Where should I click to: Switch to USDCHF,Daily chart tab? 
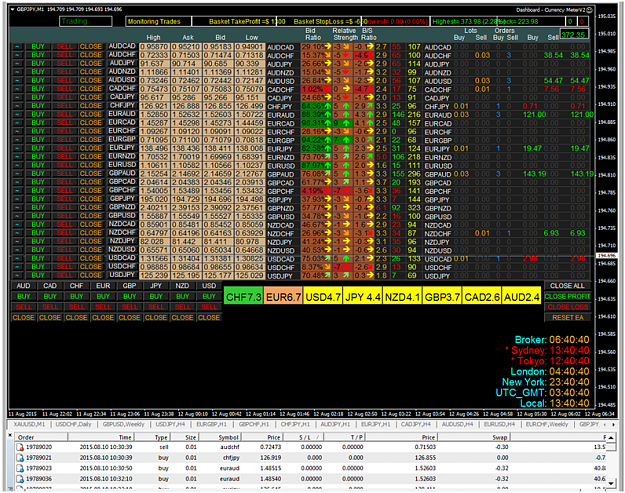pos(73,424)
